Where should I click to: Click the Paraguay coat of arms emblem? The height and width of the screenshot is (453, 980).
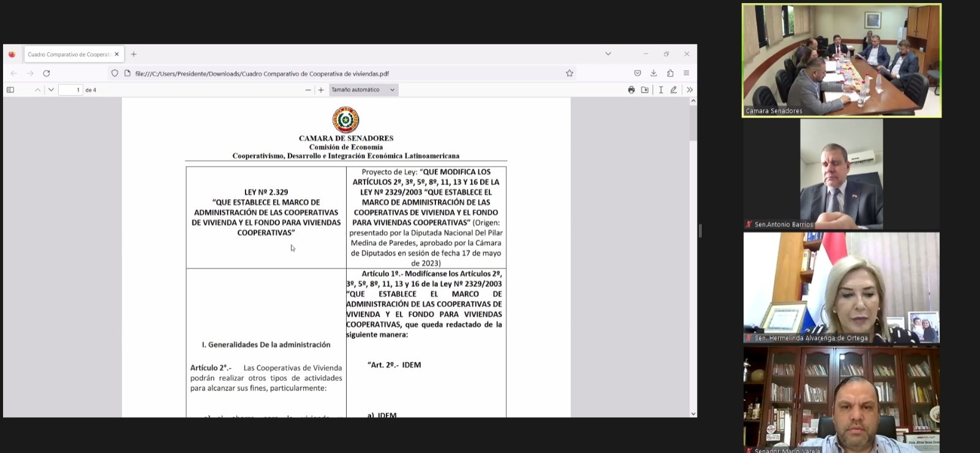pos(346,120)
